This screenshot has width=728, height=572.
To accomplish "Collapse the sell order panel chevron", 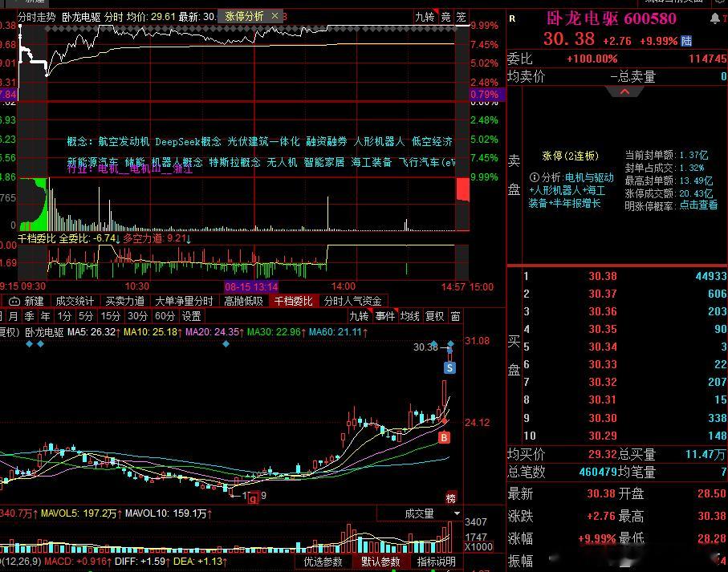I will 624,91.
